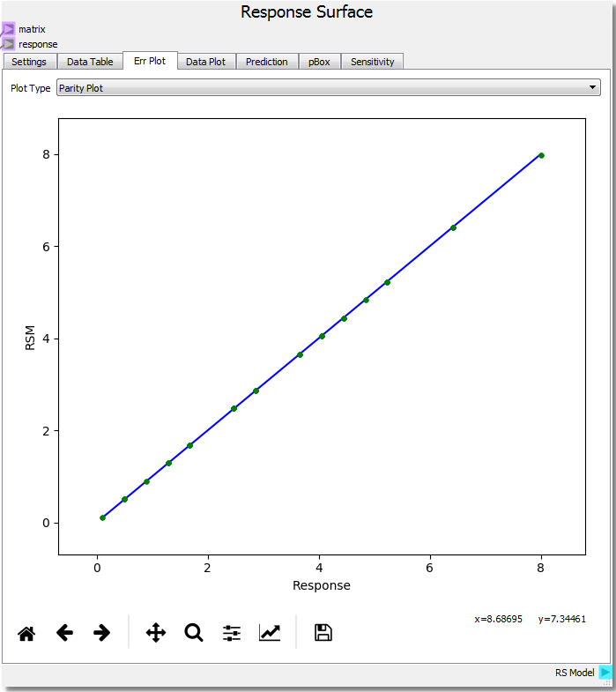Select the Err Plot tab

coord(150,61)
